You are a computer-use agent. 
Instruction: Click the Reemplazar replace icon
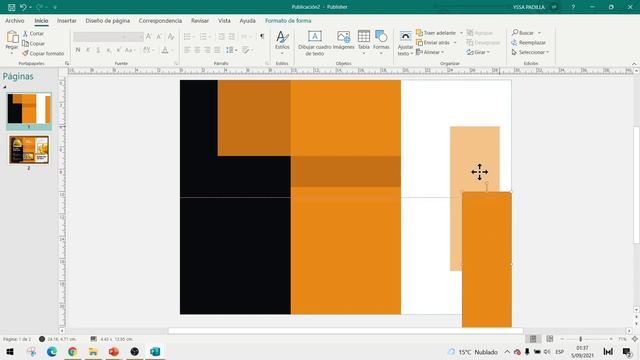coord(514,42)
